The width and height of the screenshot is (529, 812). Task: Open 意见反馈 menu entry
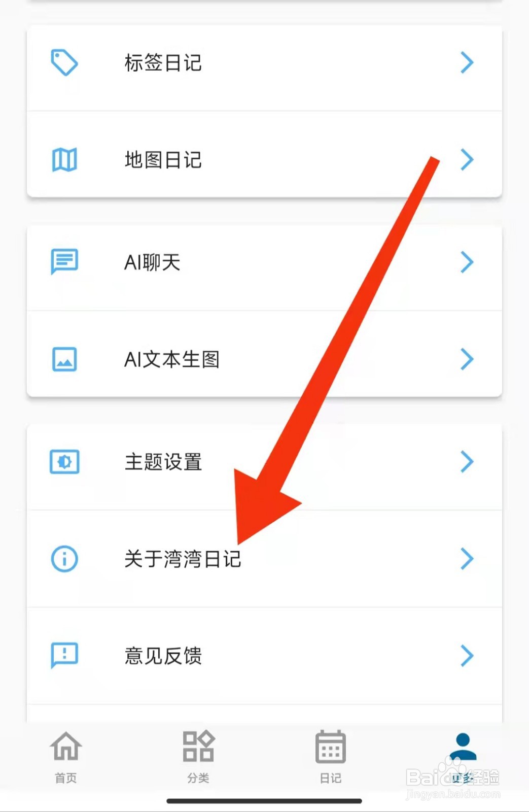(264, 655)
